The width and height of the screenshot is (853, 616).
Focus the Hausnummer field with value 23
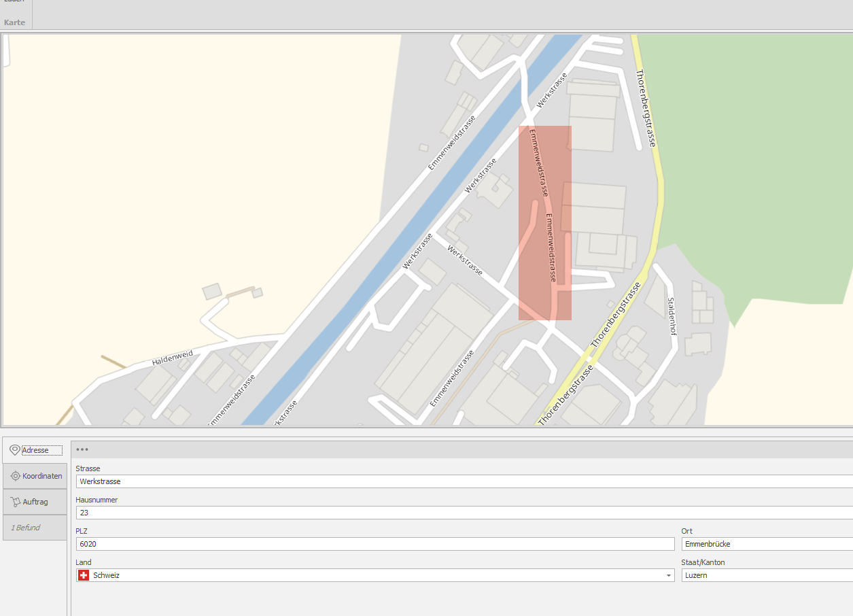point(462,513)
